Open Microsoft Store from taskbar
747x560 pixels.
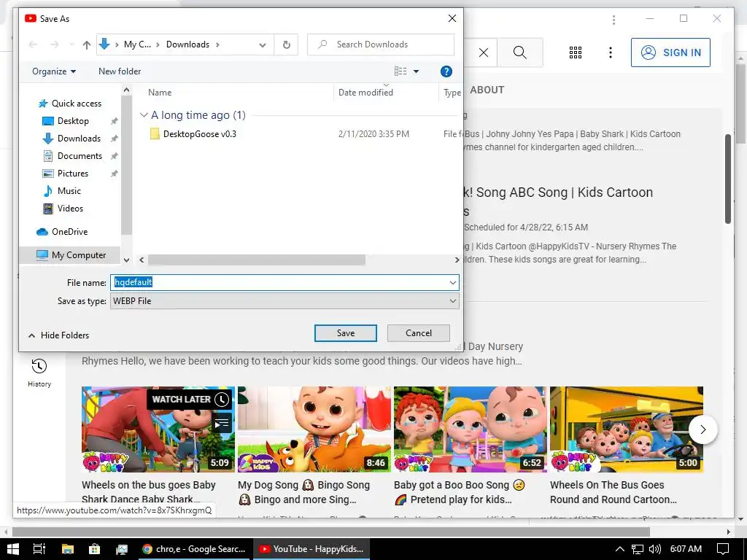click(x=94, y=549)
